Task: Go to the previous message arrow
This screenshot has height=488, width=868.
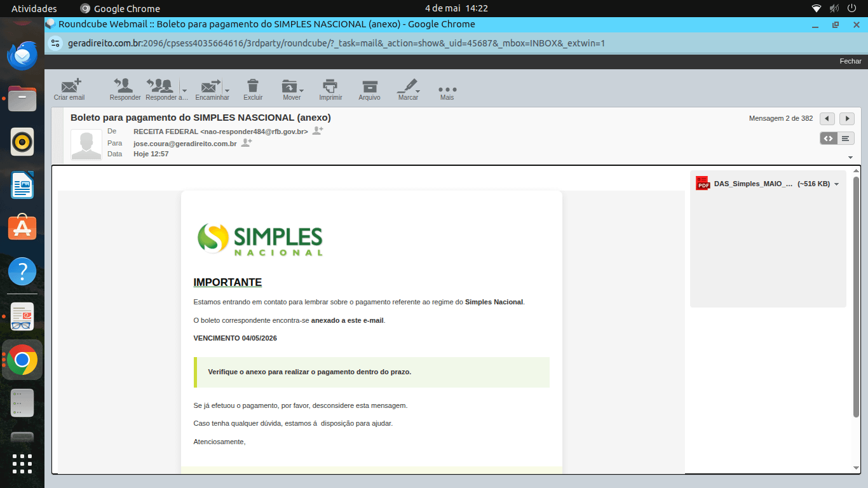Action: [x=827, y=119]
